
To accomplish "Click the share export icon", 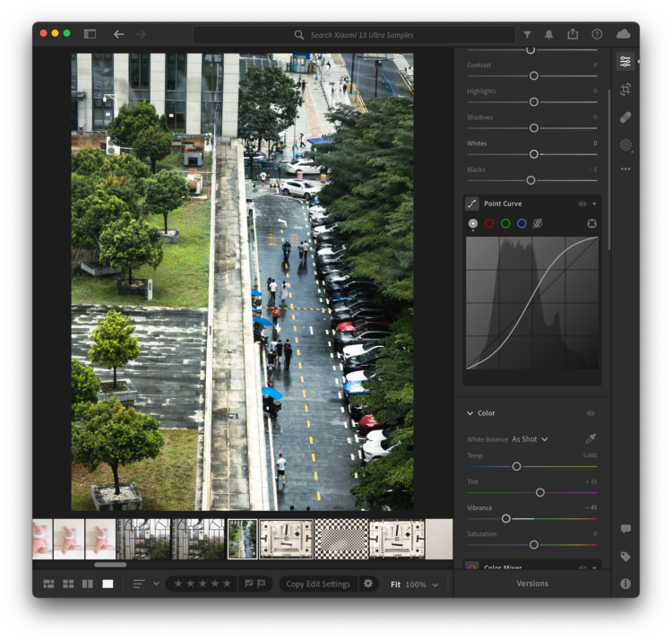I will pos(573,34).
